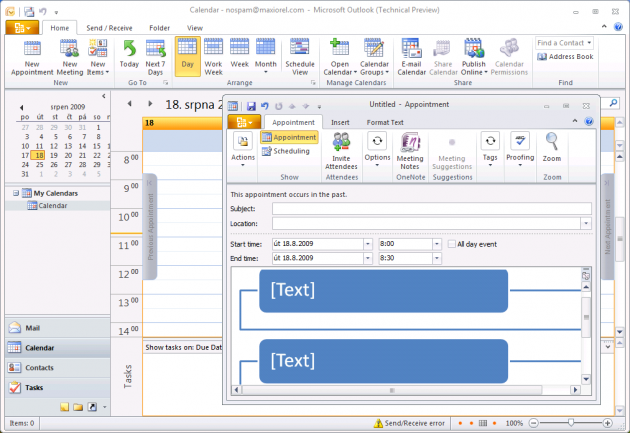Open Contacts in navigation pane

[x=57, y=368]
